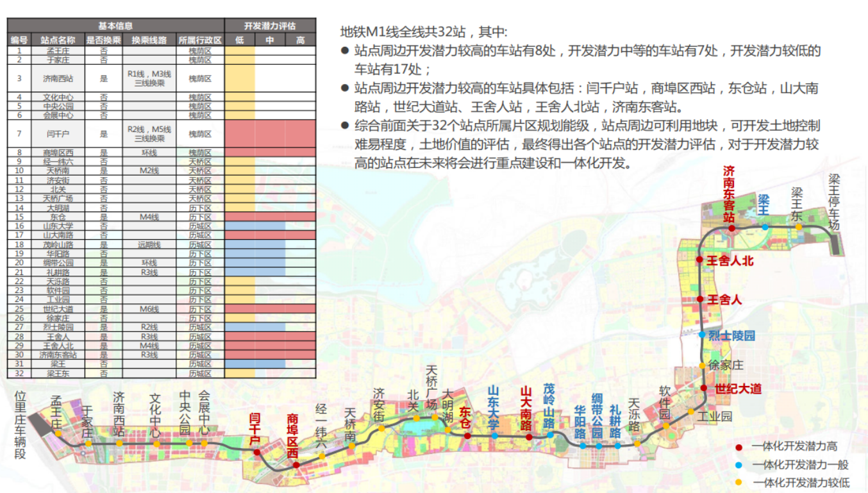This screenshot has width=868, height=493.
Task: Click the blue potential bar for row 18
Action: (x=255, y=245)
